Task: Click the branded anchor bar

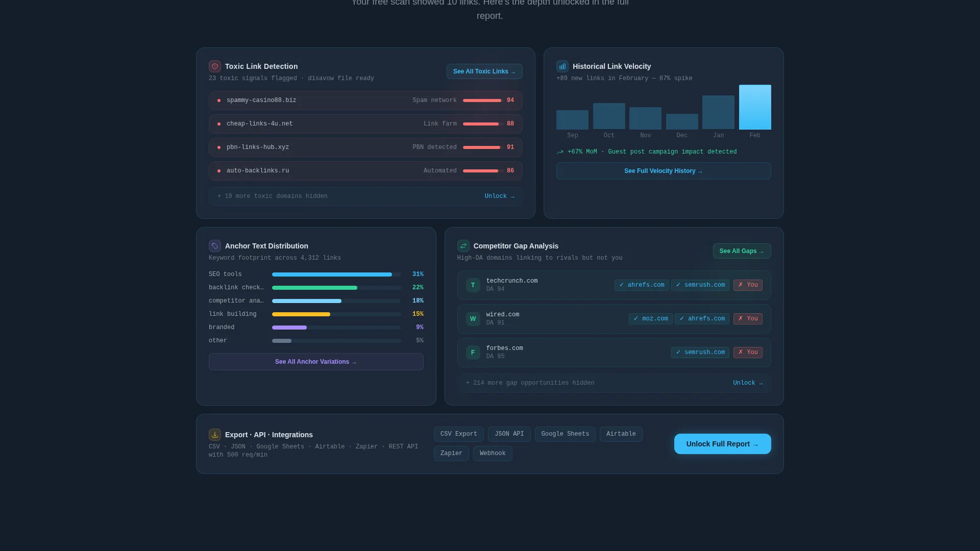Action: coord(336,328)
